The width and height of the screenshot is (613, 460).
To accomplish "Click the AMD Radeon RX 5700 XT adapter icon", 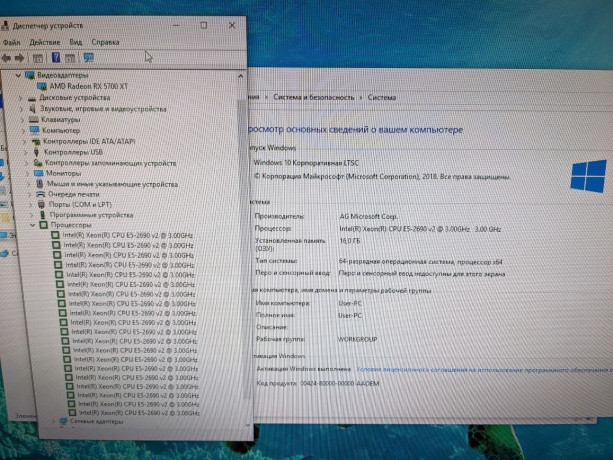I will pyautogui.click(x=42, y=86).
